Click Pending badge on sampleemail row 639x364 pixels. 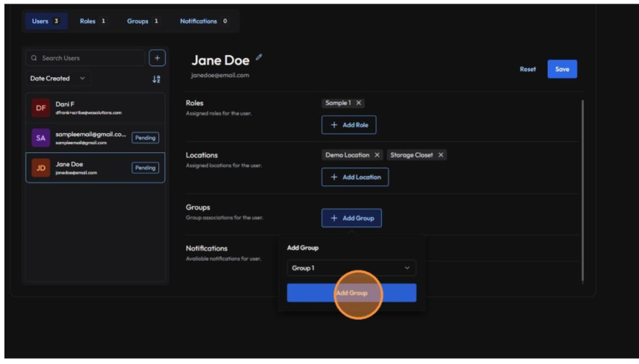click(x=145, y=138)
